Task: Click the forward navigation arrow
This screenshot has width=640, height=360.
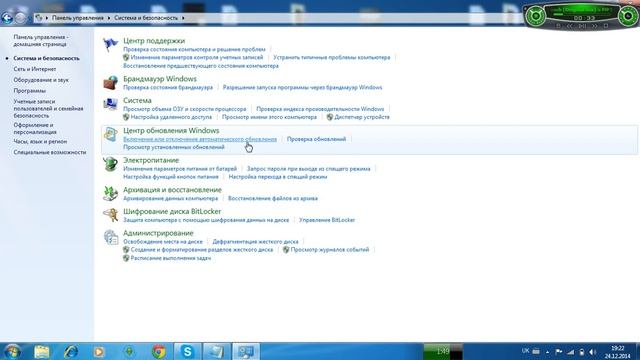Action: click(x=20, y=18)
